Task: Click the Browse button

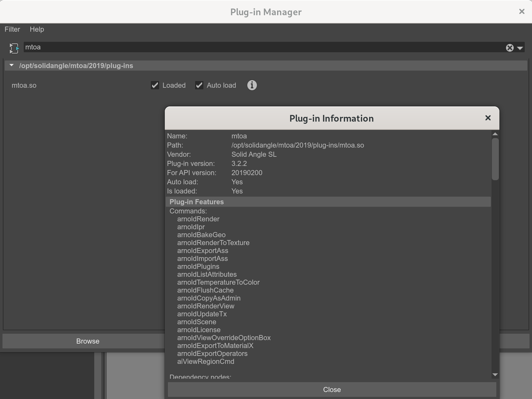Action: (88, 341)
